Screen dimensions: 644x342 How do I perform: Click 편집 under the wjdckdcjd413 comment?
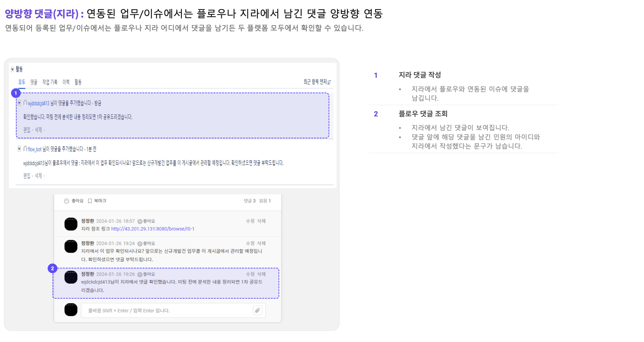[27, 130]
